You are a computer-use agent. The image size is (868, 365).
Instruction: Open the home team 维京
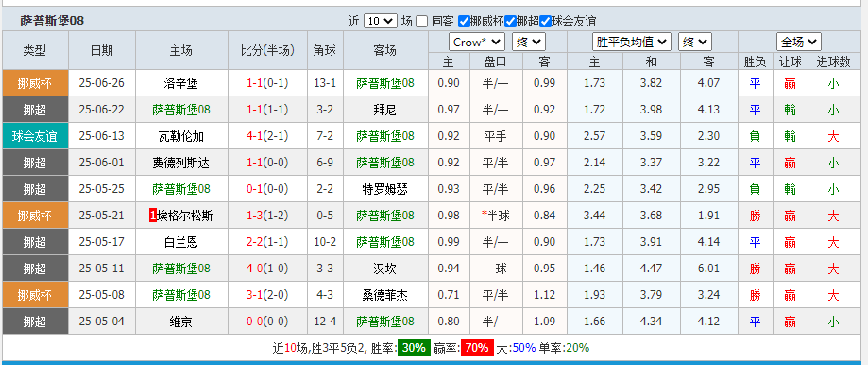181,322
